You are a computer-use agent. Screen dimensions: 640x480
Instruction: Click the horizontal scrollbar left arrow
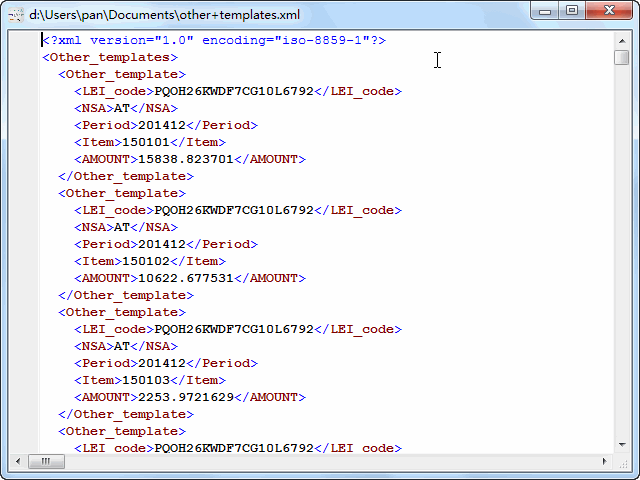point(18,461)
